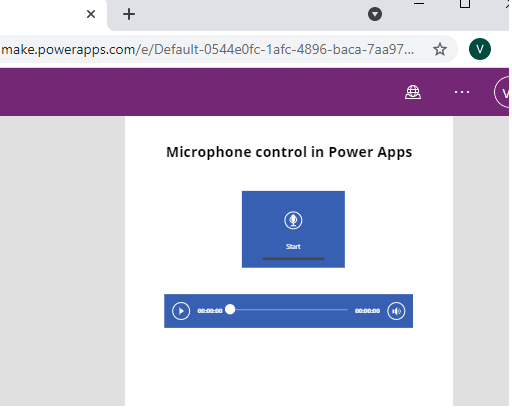Open the tab search dropdown arrow
Image resolution: width=512 pixels, height=408 pixels.
click(x=375, y=14)
